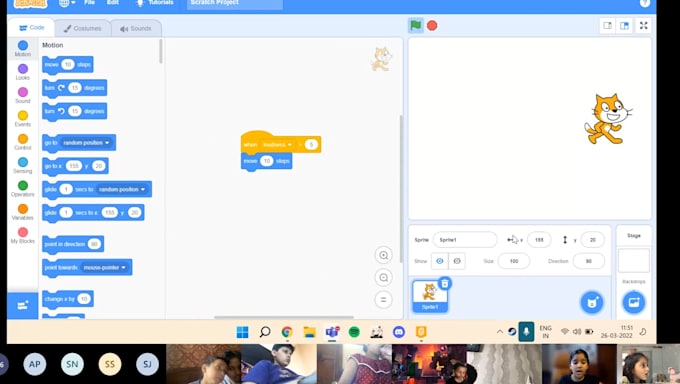Select the Sound blocks category
Viewport: 680px width, 384px height.
point(23,95)
